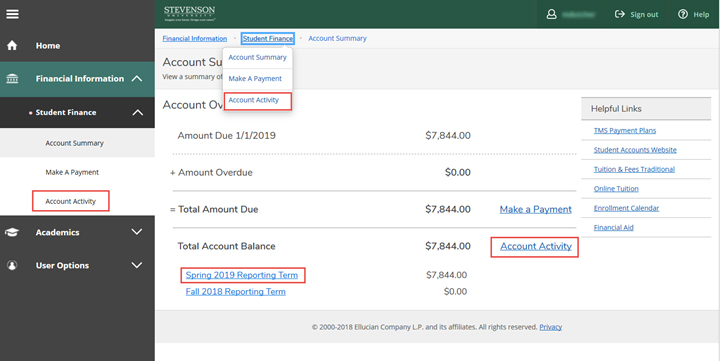Click the Student Finance sidebar label
This screenshot has width=720, height=361.
click(66, 113)
